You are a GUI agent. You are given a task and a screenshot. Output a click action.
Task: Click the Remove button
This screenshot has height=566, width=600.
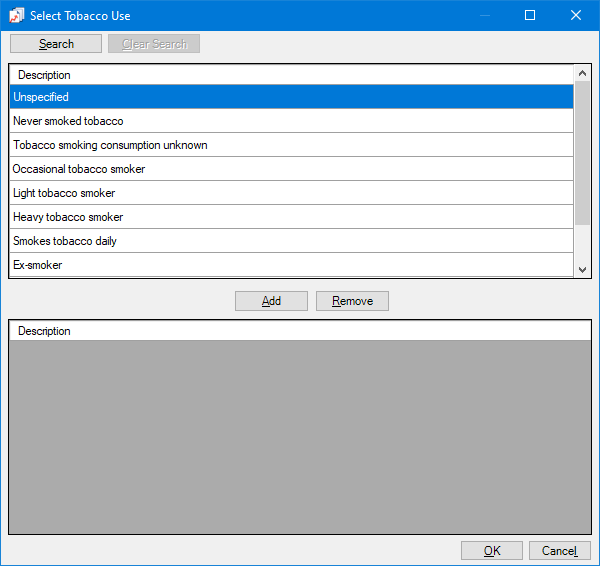(x=352, y=301)
